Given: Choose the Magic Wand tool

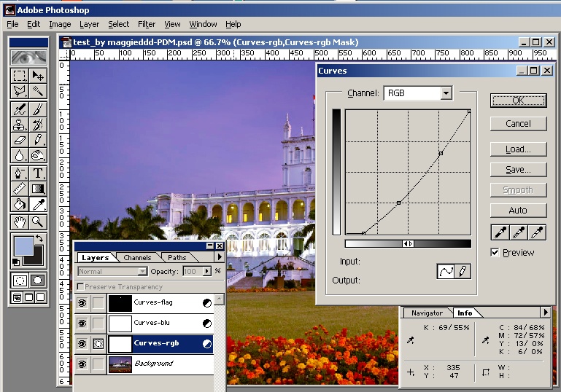Looking at the screenshot, I should point(37,92).
